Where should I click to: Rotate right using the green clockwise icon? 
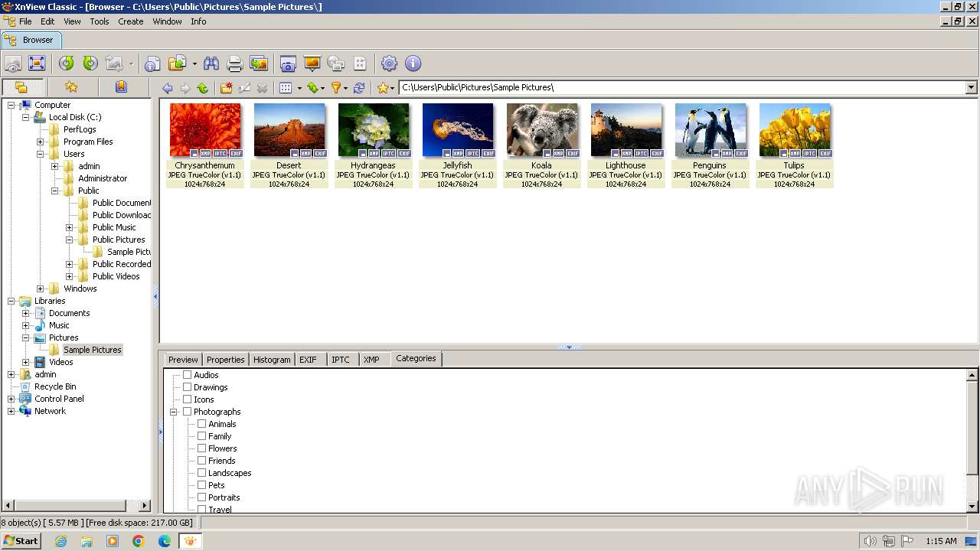tap(90, 64)
